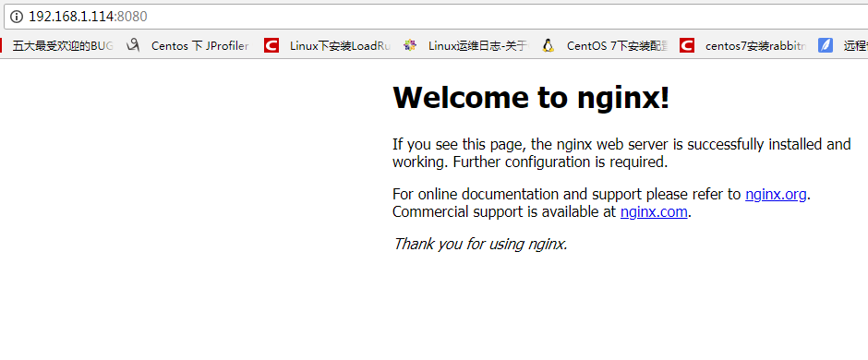Click 'Commercial support is available at' text
The width and height of the screenshot is (868, 360).
[x=504, y=211]
